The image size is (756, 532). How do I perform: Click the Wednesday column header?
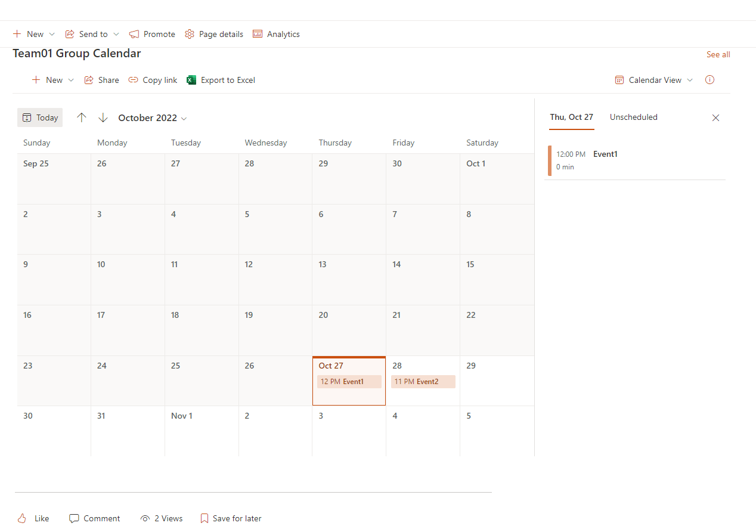coord(266,143)
